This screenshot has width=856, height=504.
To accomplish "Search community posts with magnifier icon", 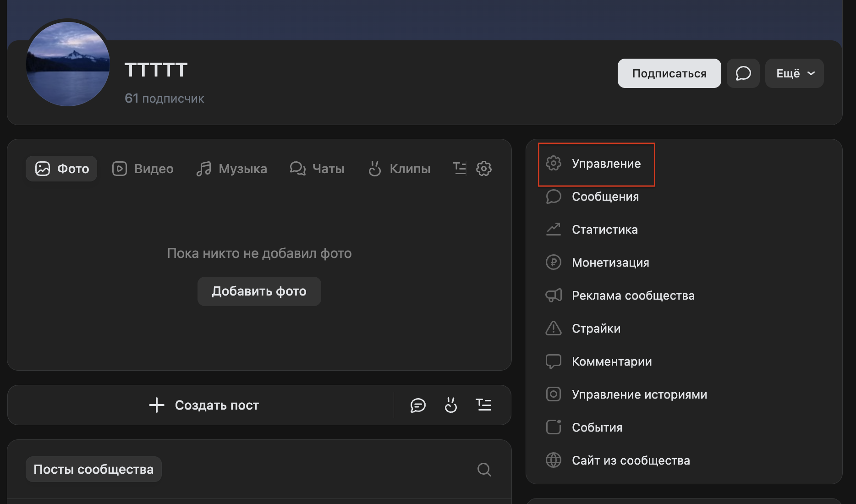I will [x=484, y=470].
